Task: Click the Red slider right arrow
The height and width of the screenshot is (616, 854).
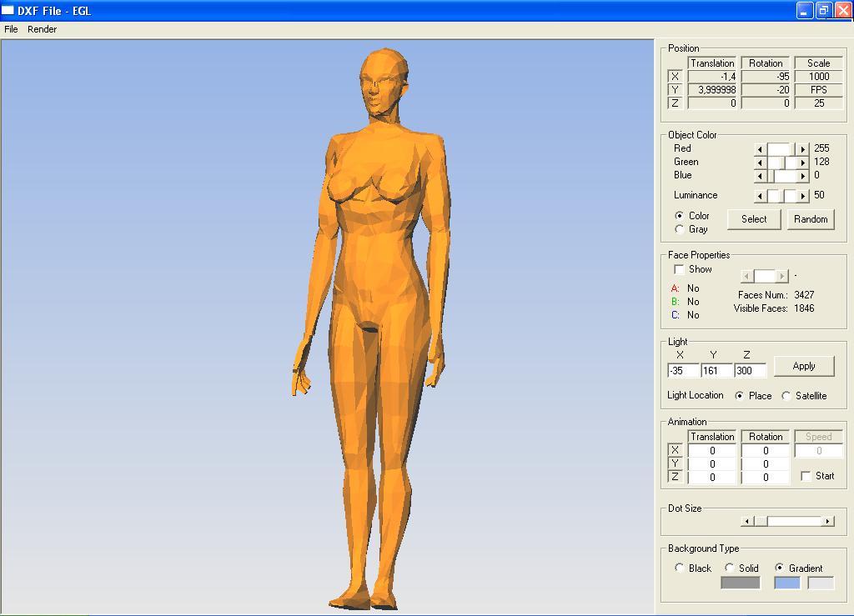Action: click(x=802, y=149)
